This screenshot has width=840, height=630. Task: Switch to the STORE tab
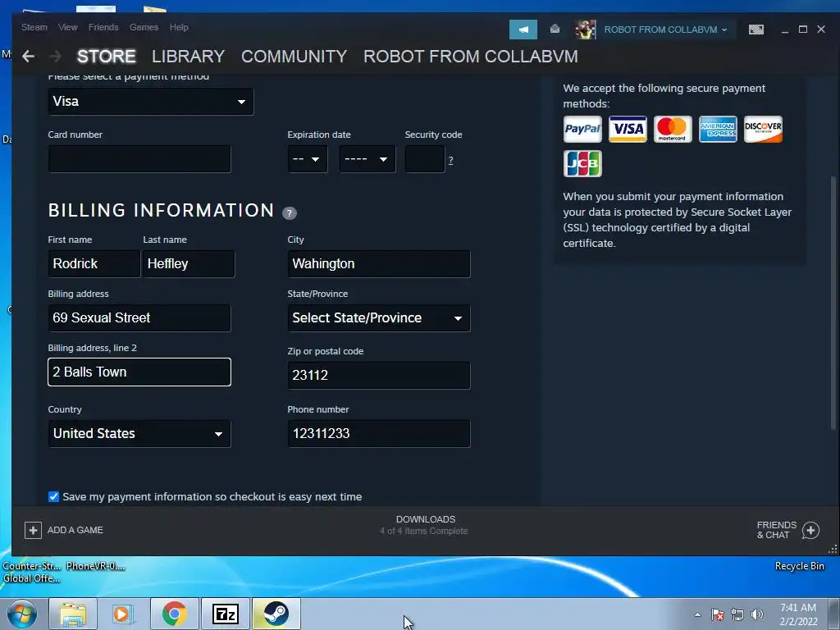coord(106,57)
